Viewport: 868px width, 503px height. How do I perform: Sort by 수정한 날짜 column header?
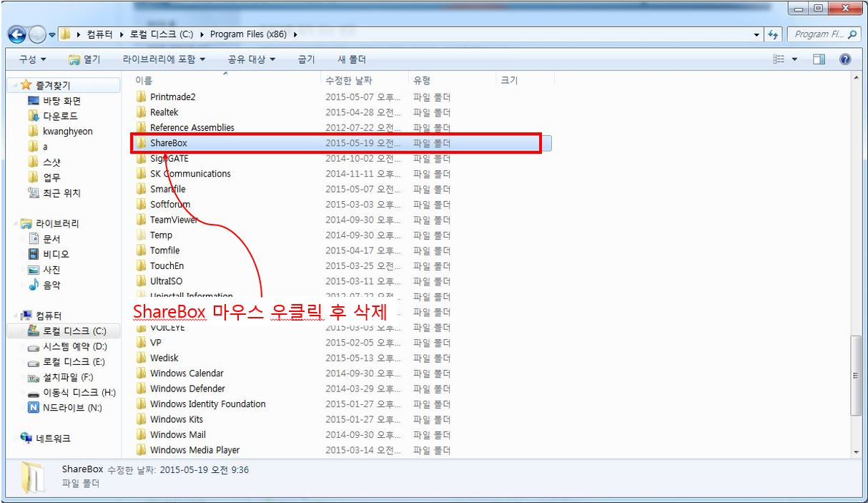tap(348, 81)
